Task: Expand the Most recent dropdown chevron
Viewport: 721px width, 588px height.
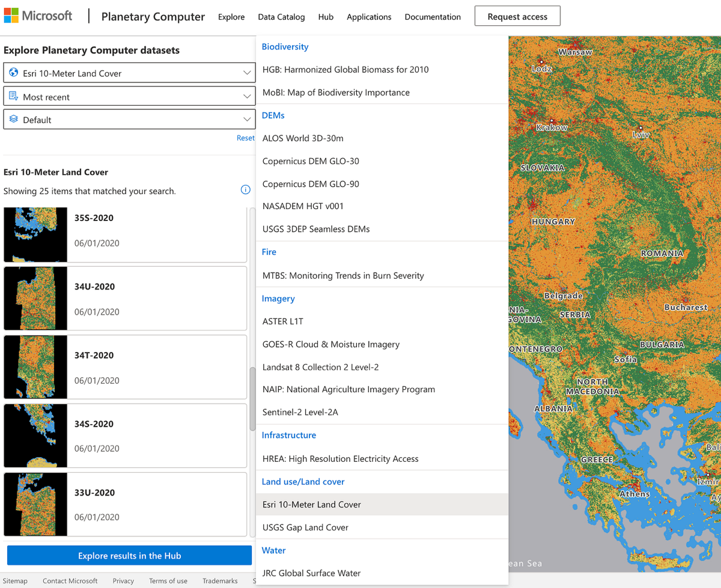Action: point(246,96)
